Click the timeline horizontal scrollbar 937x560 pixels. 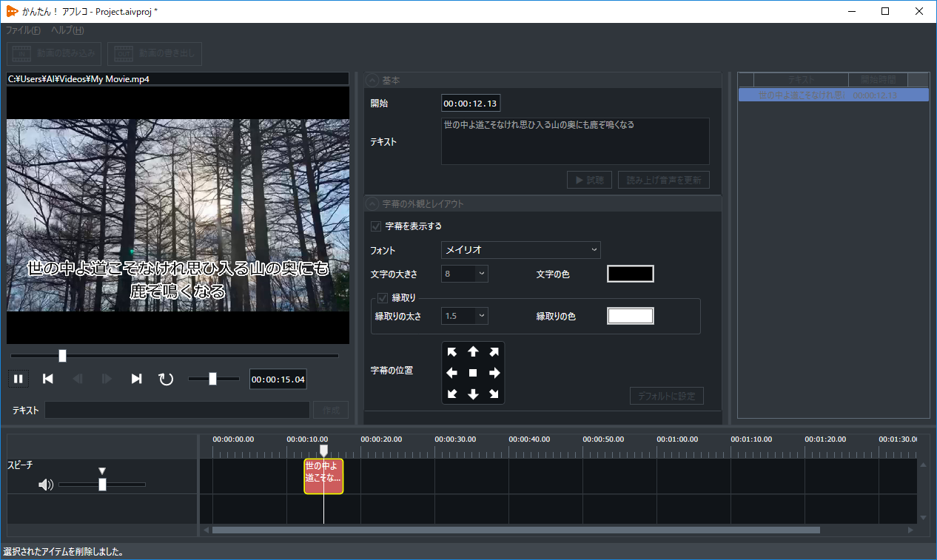(x=516, y=530)
